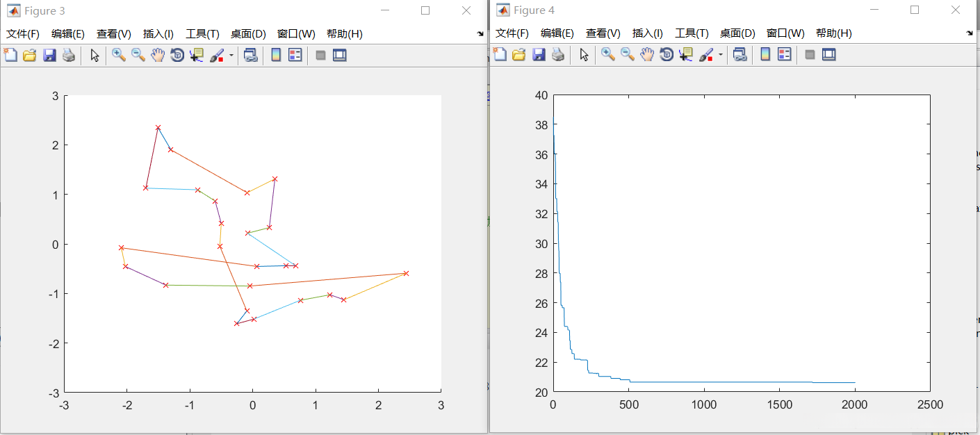Print figure icon in Figure 3
980x435 pixels.
(x=68, y=56)
